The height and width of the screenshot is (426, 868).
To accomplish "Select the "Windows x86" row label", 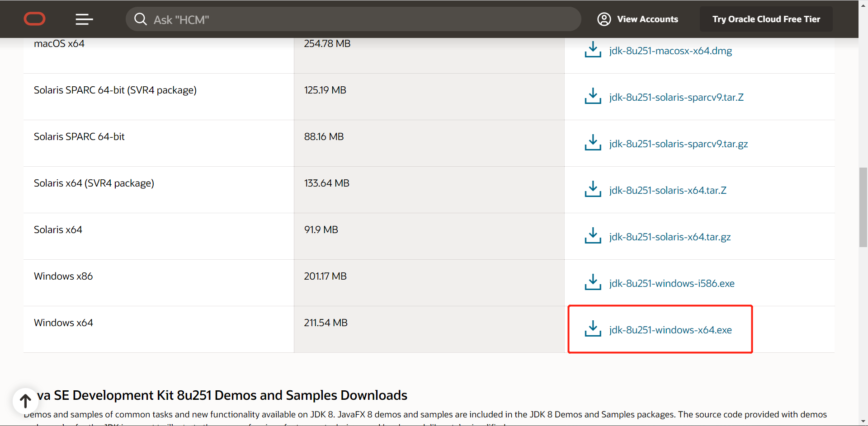I will click(63, 276).
